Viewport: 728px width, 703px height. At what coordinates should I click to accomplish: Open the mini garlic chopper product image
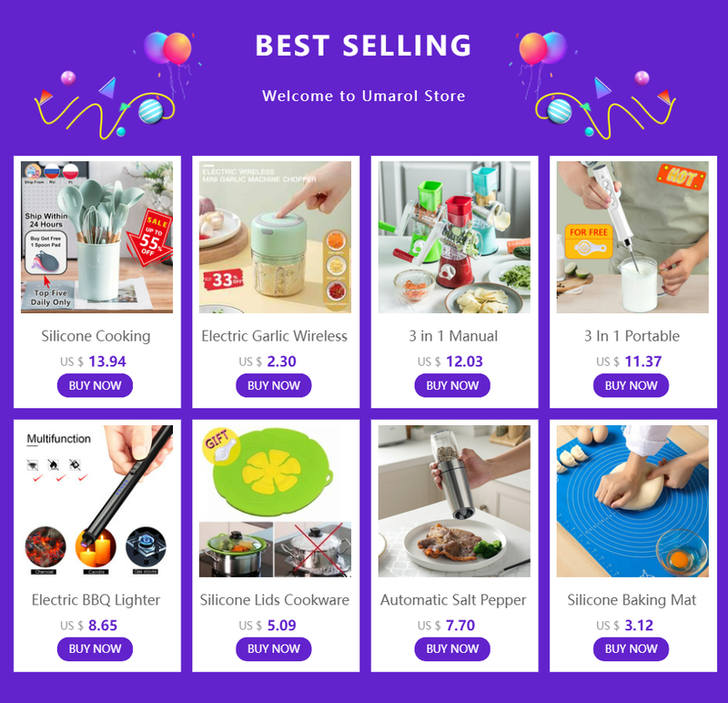point(276,237)
